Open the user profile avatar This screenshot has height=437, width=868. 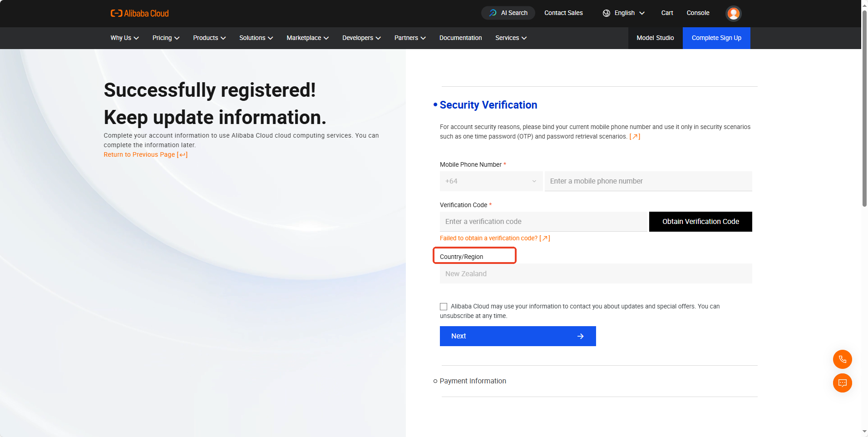733,13
